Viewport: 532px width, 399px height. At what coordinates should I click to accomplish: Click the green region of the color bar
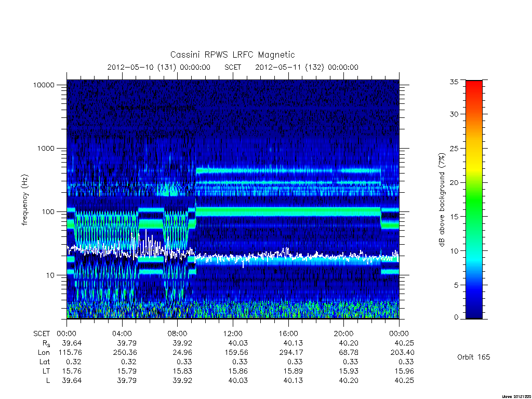click(x=474, y=204)
